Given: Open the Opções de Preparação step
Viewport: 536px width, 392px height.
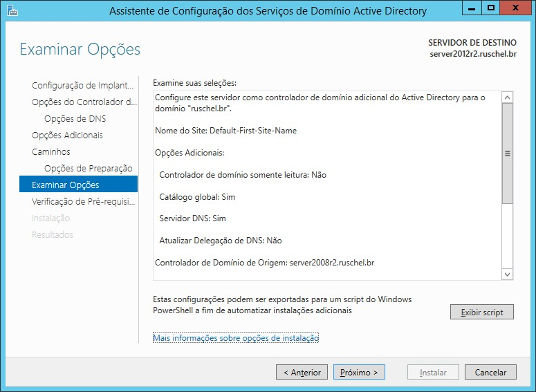Looking at the screenshot, I should [x=89, y=169].
